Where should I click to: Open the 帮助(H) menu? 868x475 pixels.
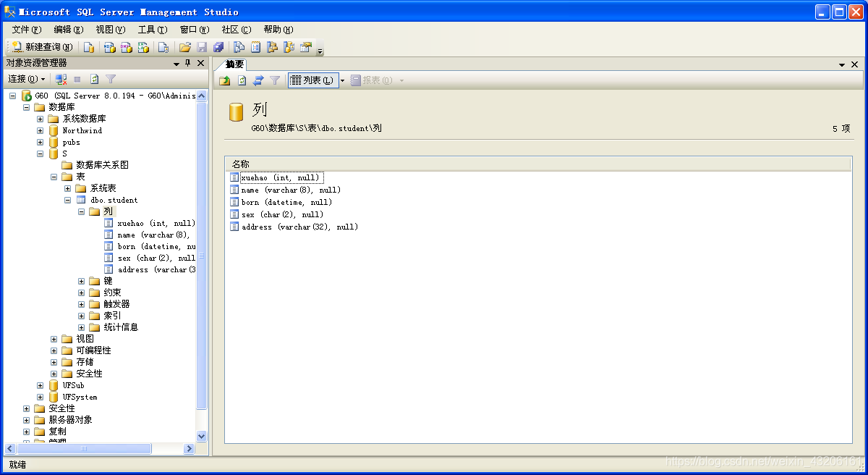(x=278, y=30)
